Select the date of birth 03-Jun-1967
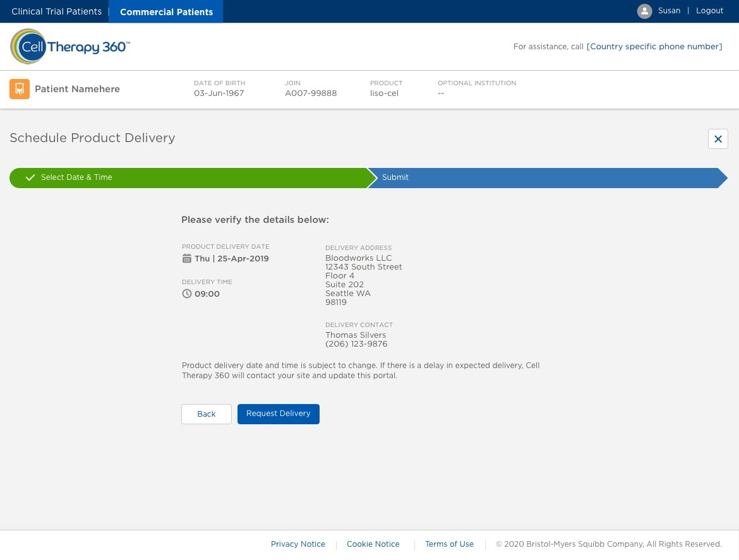Screen dimensions: 739x560 tap(219, 93)
